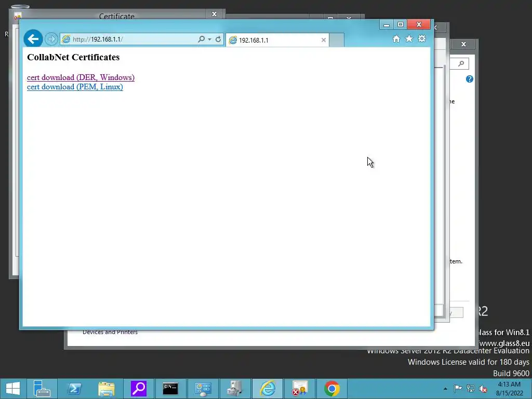Click the muted volume tray icon
The width and height of the screenshot is (532, 399).
click(483, 389)
